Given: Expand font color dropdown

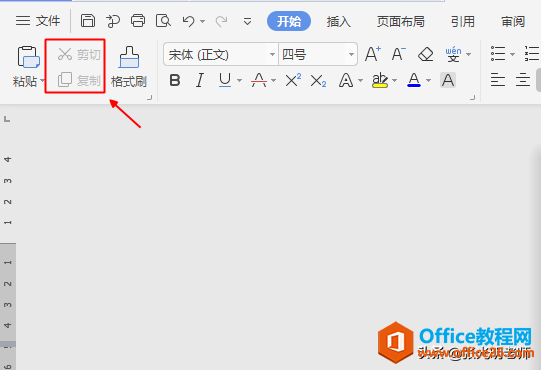Looking at the screenshot, I should 429,81.
